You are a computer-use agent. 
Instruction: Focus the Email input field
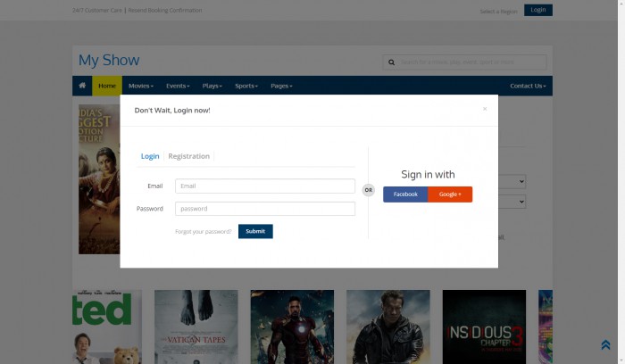point(265,186)
